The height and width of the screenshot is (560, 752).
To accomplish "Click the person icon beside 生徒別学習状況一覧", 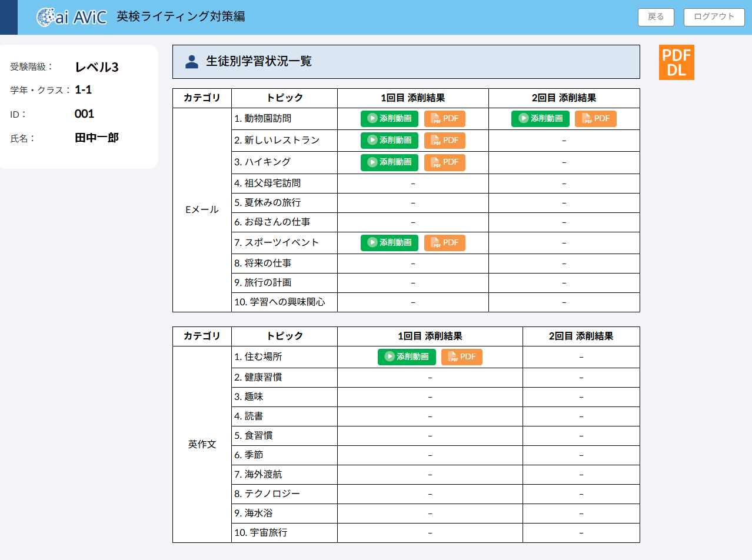I will coord(191,62).
